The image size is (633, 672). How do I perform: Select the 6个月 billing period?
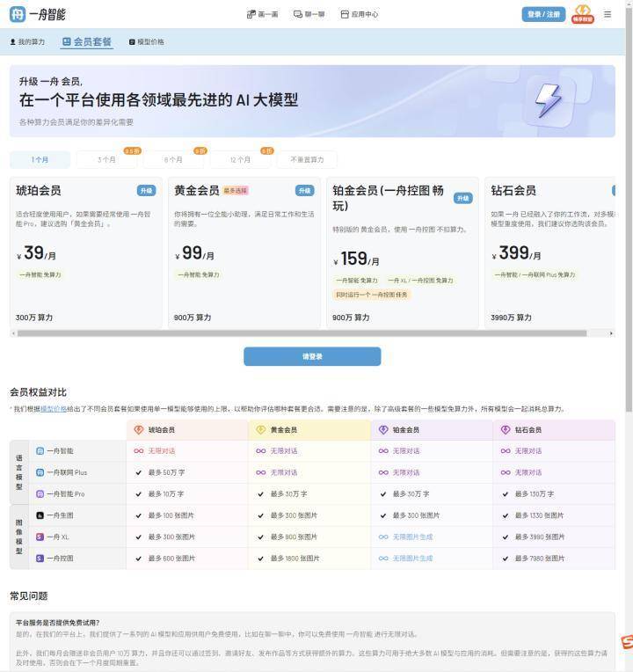(x=173, y=159)
